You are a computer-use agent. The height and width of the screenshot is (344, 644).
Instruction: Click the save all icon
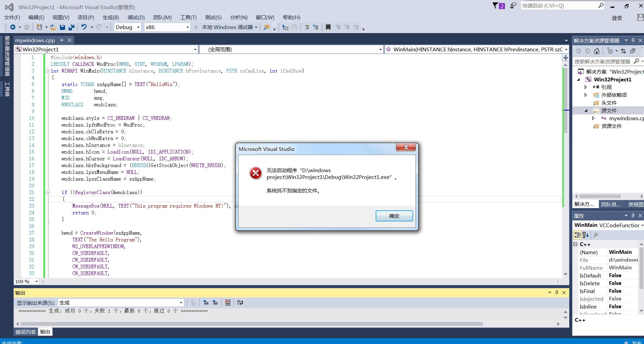pyautogui.click(x=71, y=27)
